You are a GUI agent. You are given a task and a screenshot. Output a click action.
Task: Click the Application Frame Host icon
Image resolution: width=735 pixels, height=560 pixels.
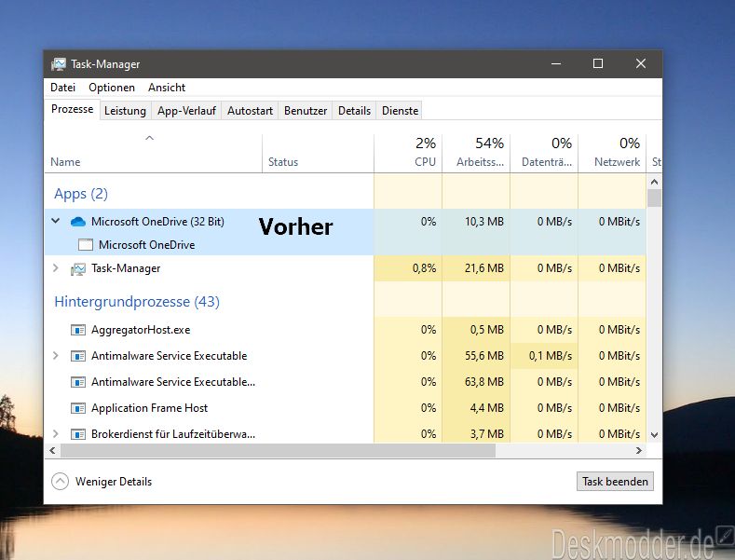click(x=78, y=408)
